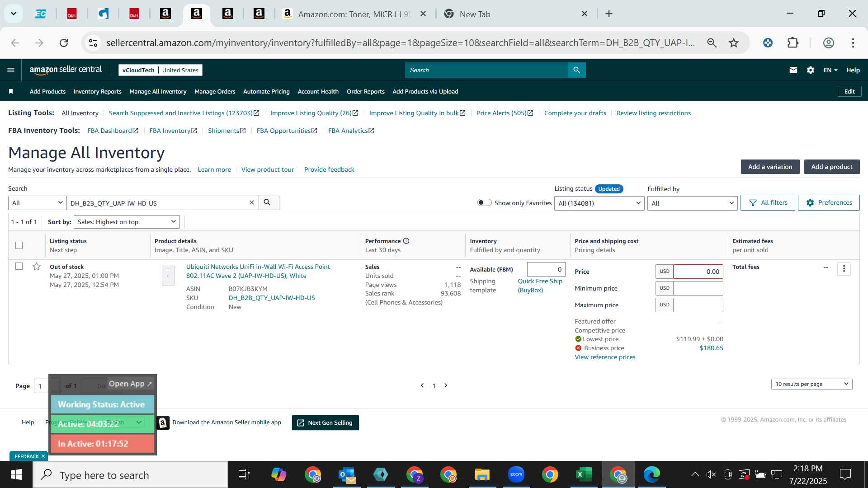Show hidden system tray icons
Image resolution: width=868 pixels, height=488 pixels.
[x=695, y=474]
